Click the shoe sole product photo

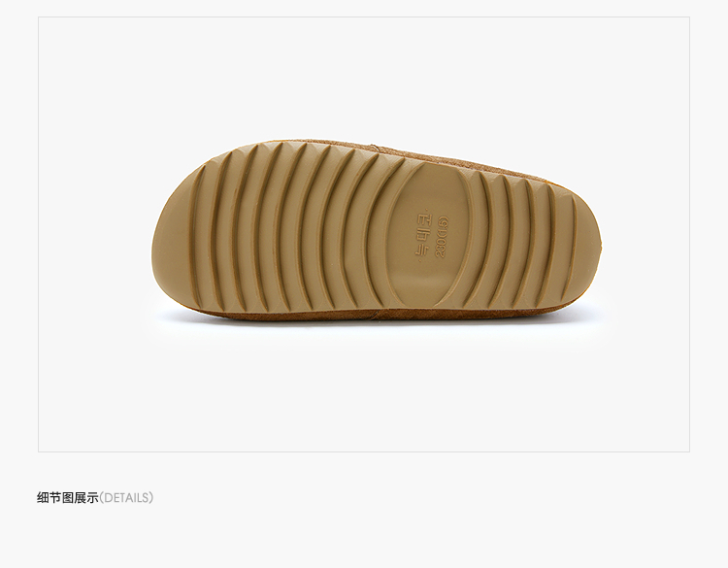(376, 234)
